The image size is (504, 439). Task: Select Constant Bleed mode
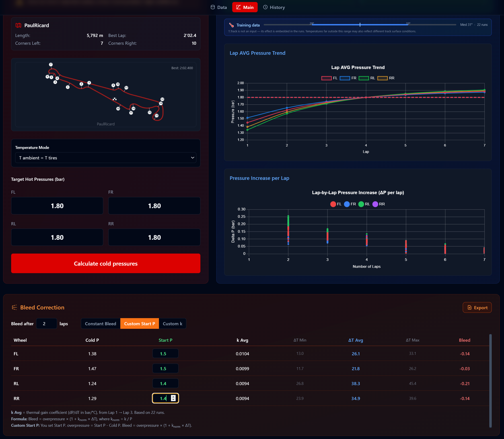[101, 324]
